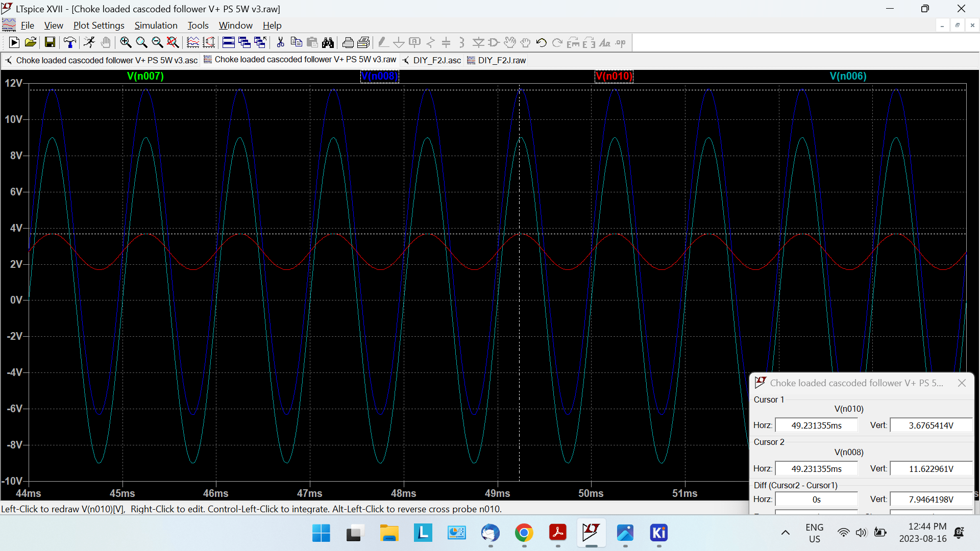This screenshot has width=980, height=551.
Task: Click the Redo arrow icon
Action: pos(557,43)
